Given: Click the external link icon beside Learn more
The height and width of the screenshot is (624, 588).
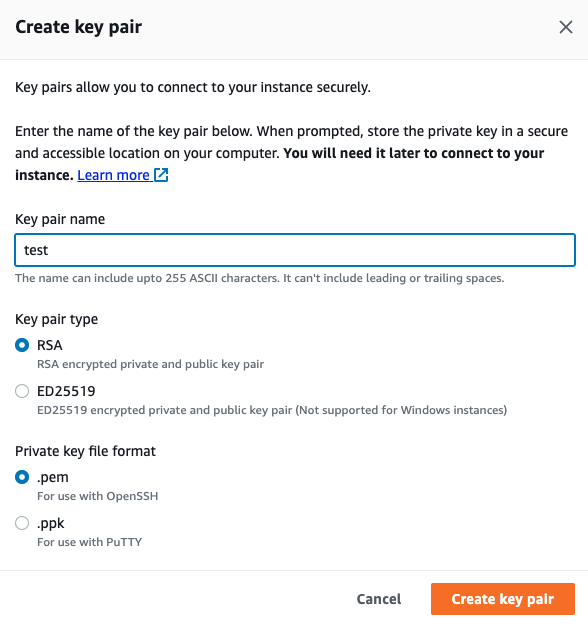Looking at the screenshot, I should tap(161, 175).
